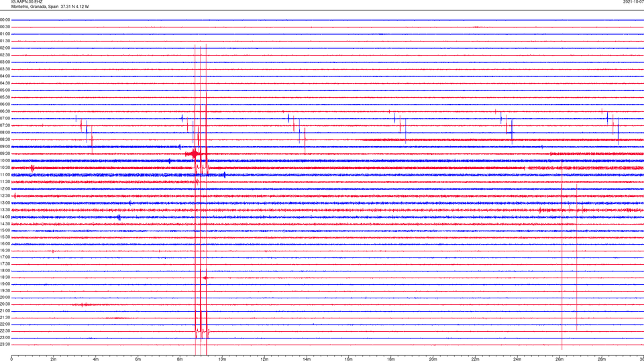Select the 20:30 trace row label
The image size is (644, 362).
tap(5, 304)
